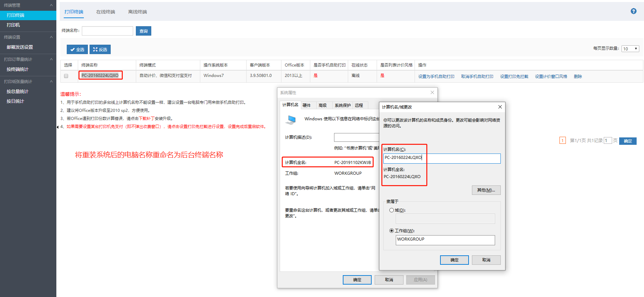This screenshot has height=297, width=644.
Task: Close the 系统属性 window
Action: point(432,92)
